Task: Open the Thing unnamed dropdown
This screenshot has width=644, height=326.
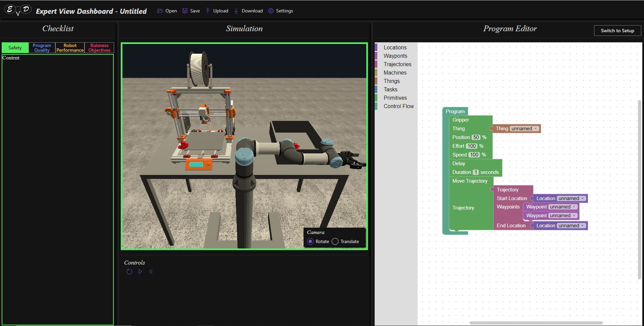Action: 525,129
